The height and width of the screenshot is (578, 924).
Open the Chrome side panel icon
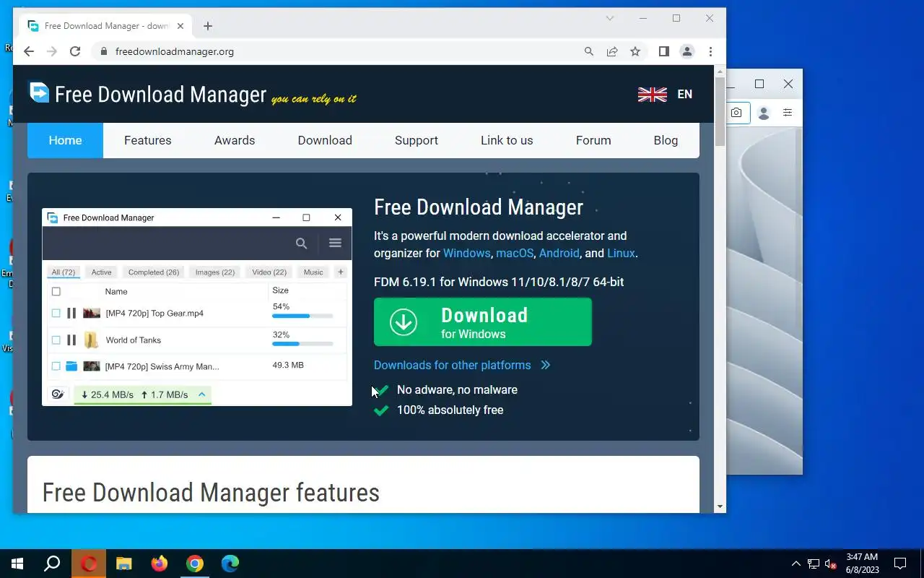point(664,51)
